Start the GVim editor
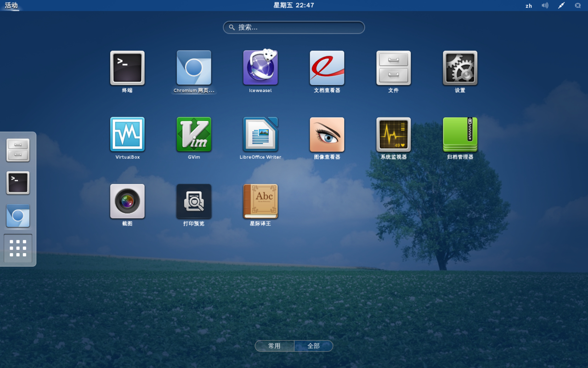This screenshot has width=588, height=368. point(194,134)
